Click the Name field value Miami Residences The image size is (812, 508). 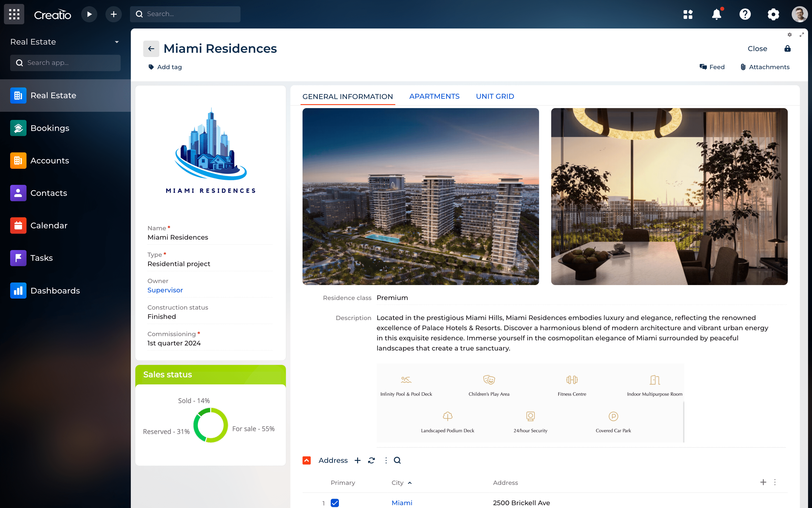pyautogui.click(x=178, y=237)
